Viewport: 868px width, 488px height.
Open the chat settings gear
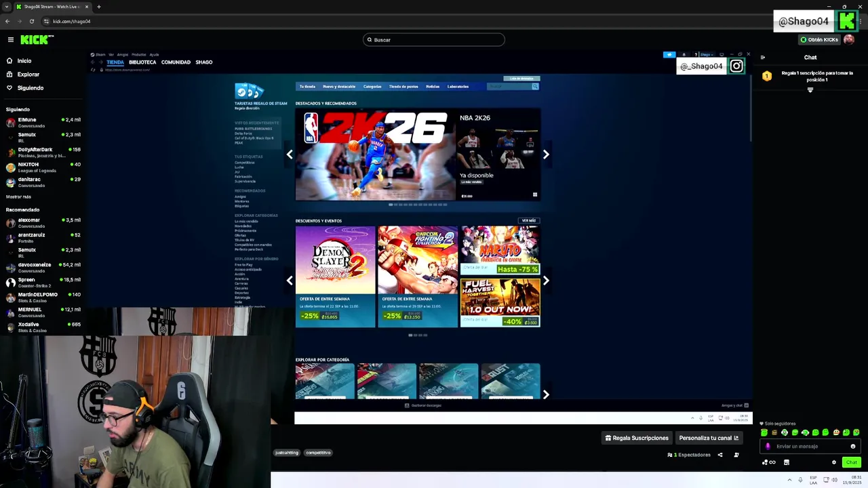pos(834,462)
